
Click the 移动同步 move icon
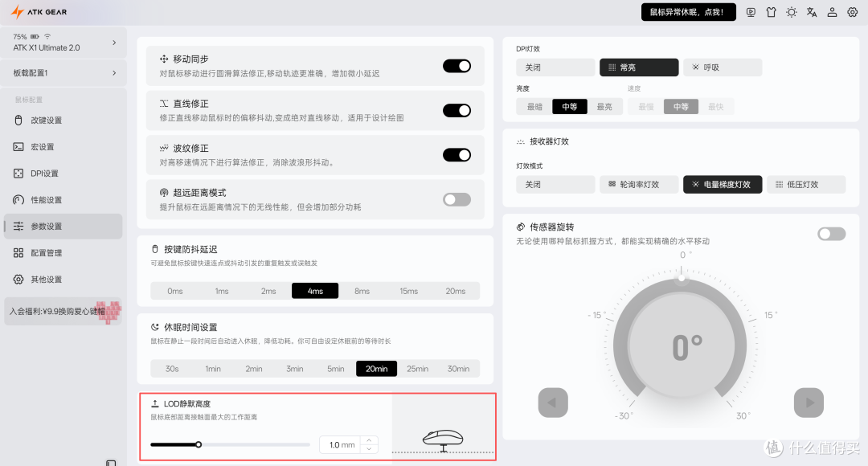click(164, 59)
